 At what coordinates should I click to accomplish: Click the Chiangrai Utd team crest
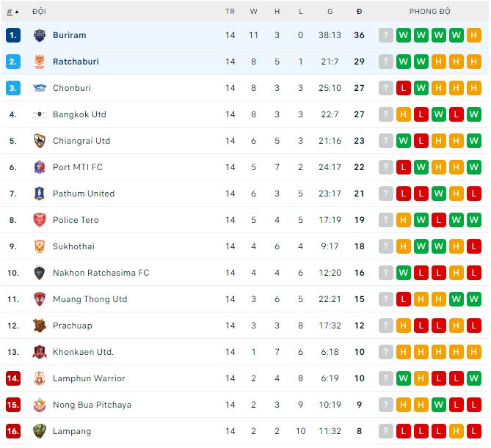tap(40, 141)
